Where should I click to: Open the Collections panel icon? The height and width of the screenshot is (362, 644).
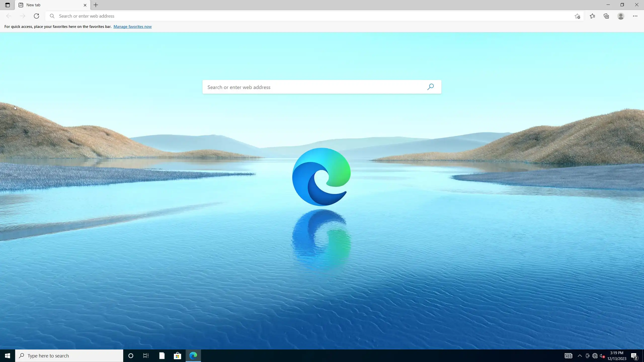(606, 16)
